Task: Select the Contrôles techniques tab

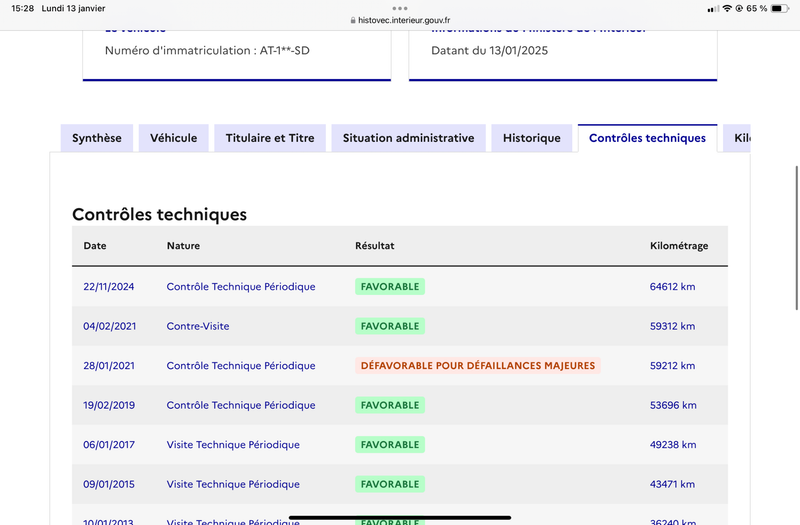Action: pyautogui.click(x=647, y=138)
